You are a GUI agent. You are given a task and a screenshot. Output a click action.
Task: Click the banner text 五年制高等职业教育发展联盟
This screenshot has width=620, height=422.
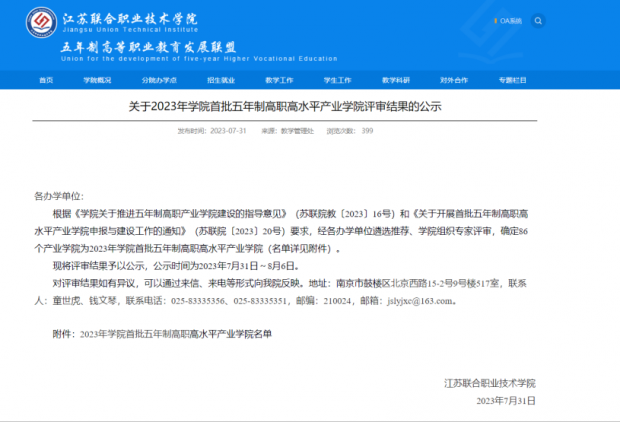click(x=149, y=47)
